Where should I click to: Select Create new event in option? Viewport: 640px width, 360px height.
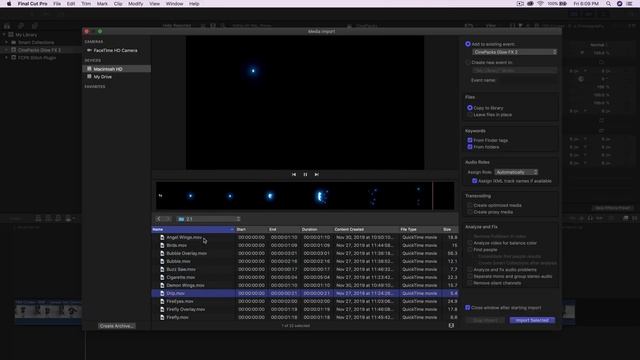(x=468, y=62)
